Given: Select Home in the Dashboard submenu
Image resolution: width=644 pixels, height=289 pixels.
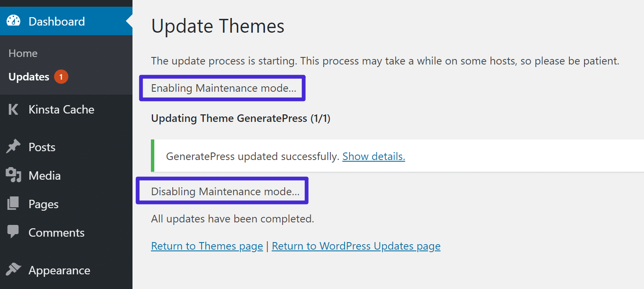Looking at the screenshot, I should tap(23, 53).
